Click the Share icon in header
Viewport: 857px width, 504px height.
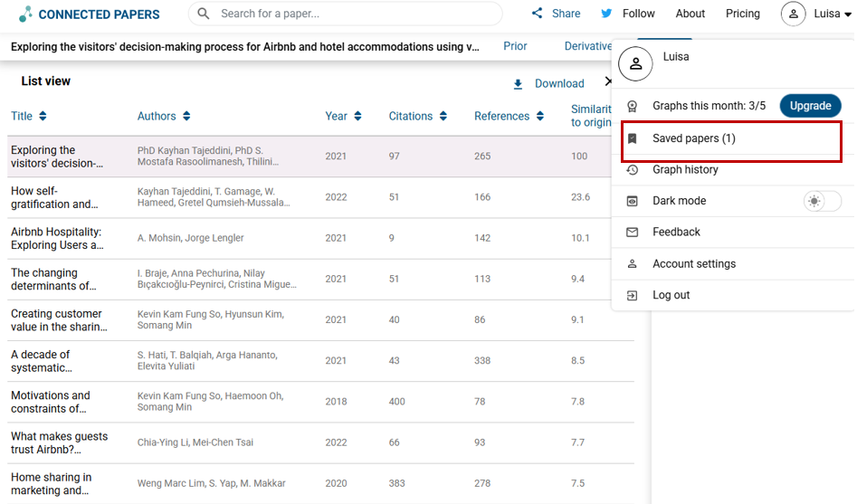538,14
